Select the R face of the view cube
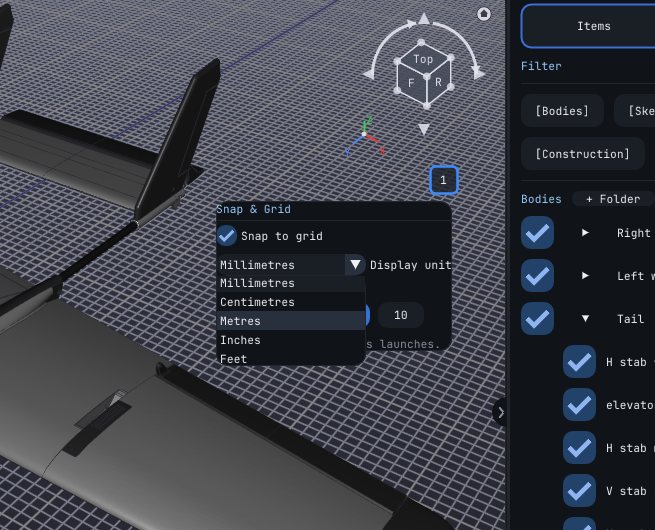This screenshot has width=655, height=530. (438, 82)
